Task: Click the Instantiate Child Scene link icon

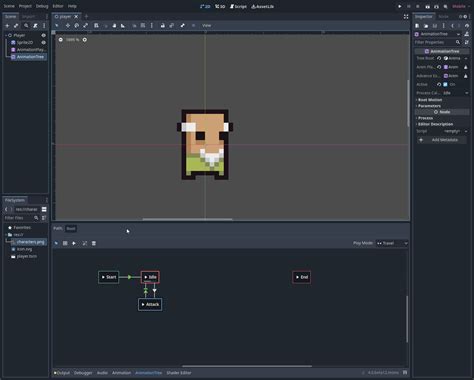Action: click(16, 26)
